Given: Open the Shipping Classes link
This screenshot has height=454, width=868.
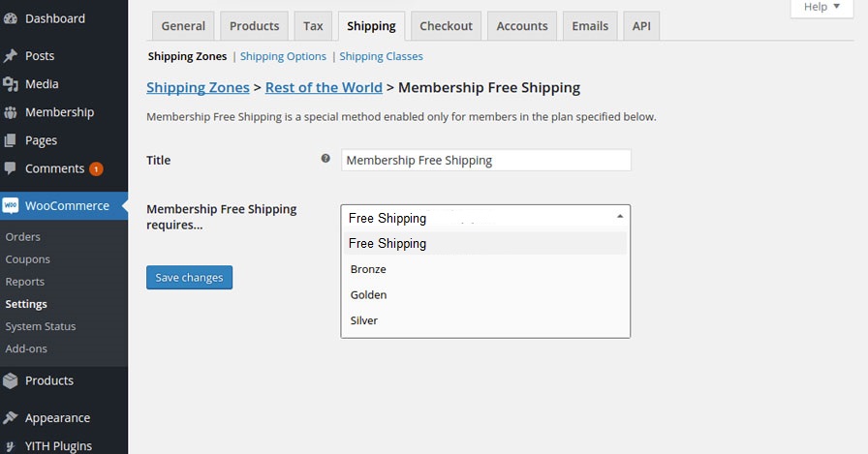Looking at the screenshot, I should [381, 56].
